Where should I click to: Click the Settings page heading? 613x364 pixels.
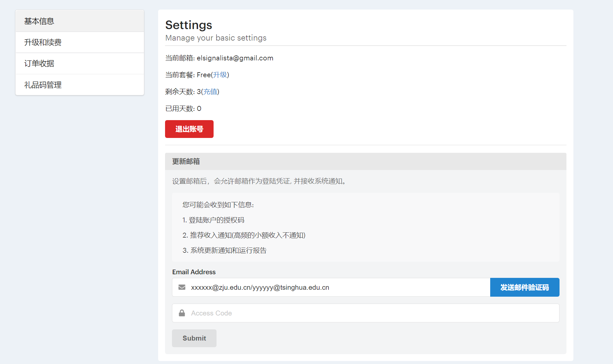pyautogui.click(x=188, y=25)
